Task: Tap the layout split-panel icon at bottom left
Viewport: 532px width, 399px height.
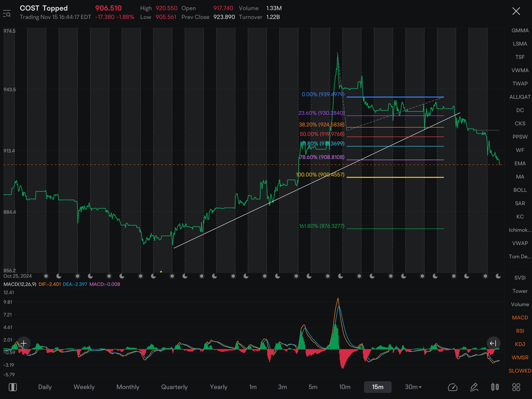Action: (x=13, y=387)
